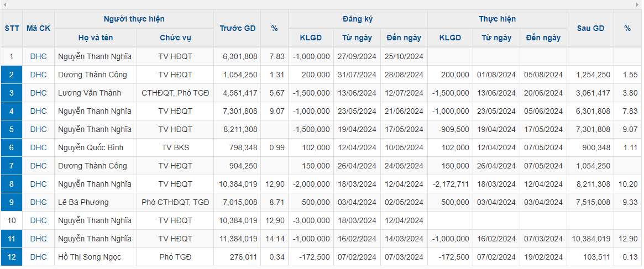Click the Mã CK column header
The height and width of the screenshot is (269, 644).
39,28
